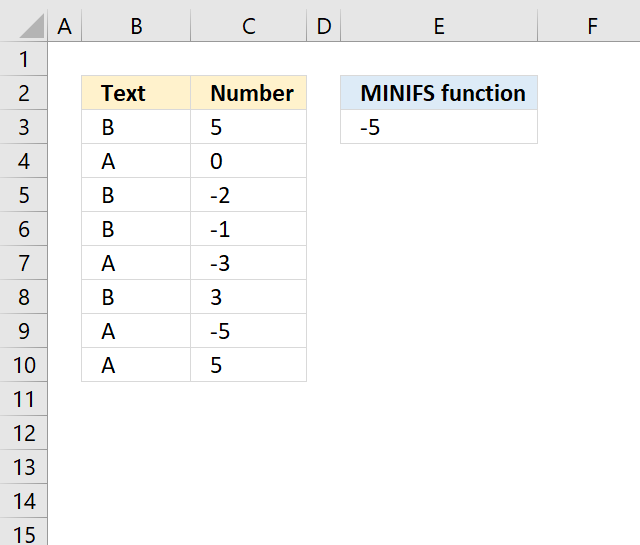Click the MINIFS function header cell
Image resolution: width=640 pixels, height=545 pixels.
439,93
